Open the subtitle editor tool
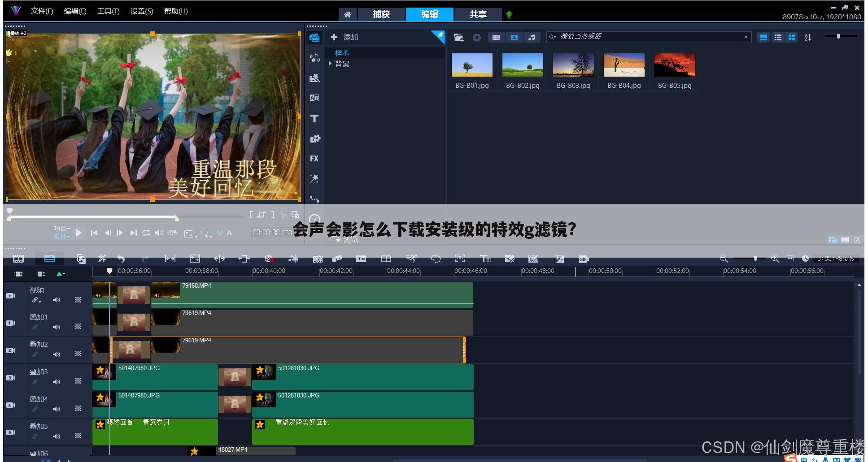The image size is (868, 462). (361, 259)
